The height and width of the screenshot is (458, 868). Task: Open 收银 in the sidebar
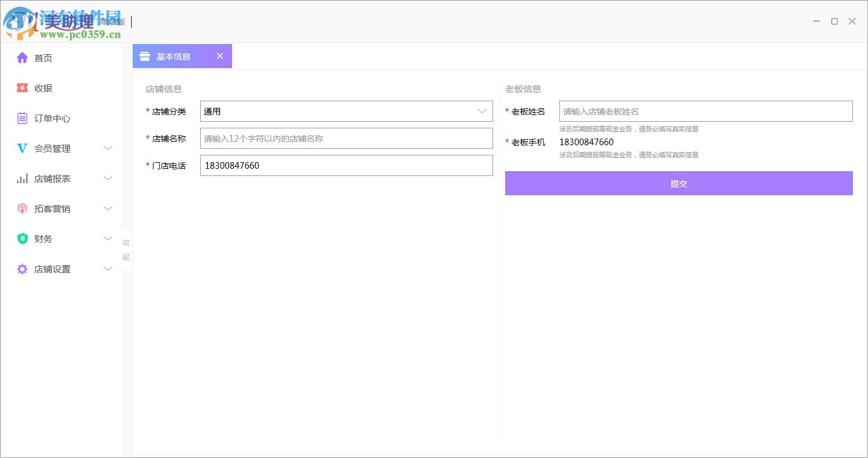[x=43, y=88]
